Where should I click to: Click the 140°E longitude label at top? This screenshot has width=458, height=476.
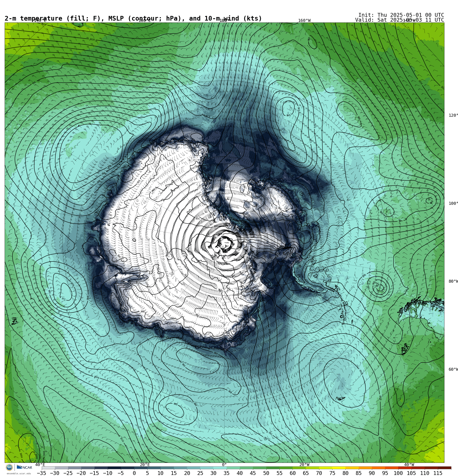click(x=40, y=21)
